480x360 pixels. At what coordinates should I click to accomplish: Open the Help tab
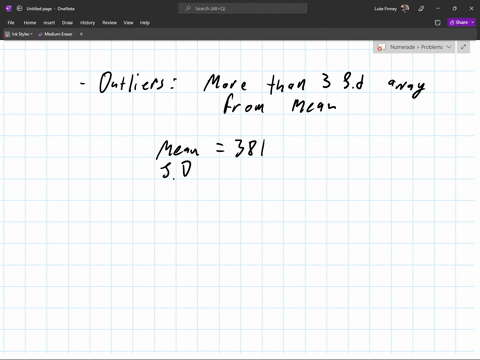(145, 23)
